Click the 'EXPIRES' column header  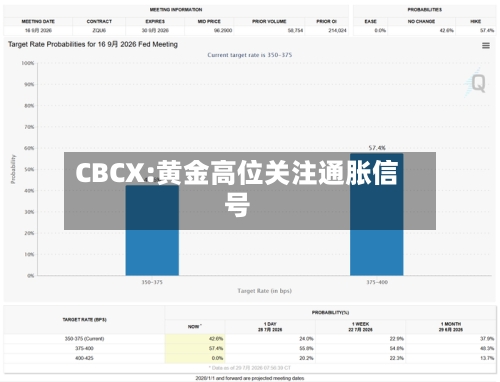155,21
